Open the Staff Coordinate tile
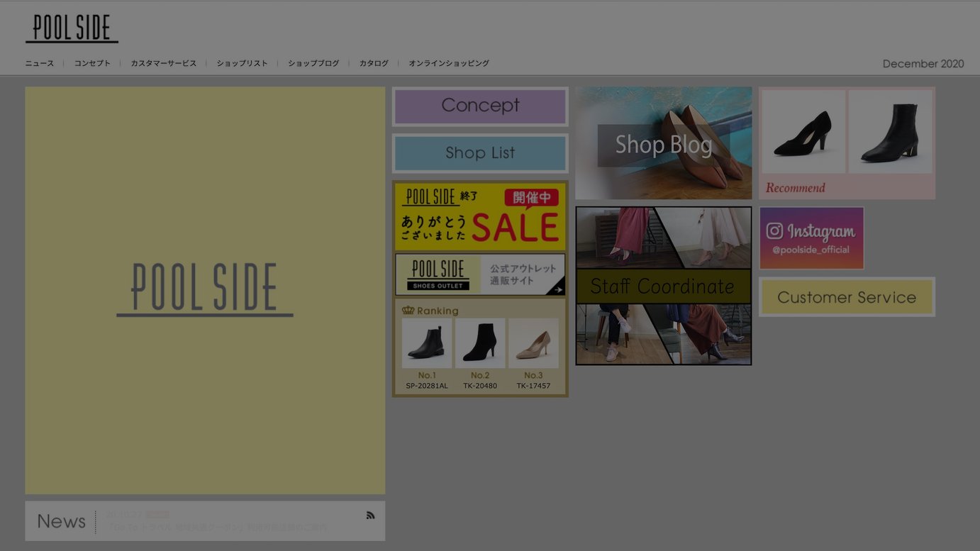The width and height of the screenshot is (980, 551). 663,286
